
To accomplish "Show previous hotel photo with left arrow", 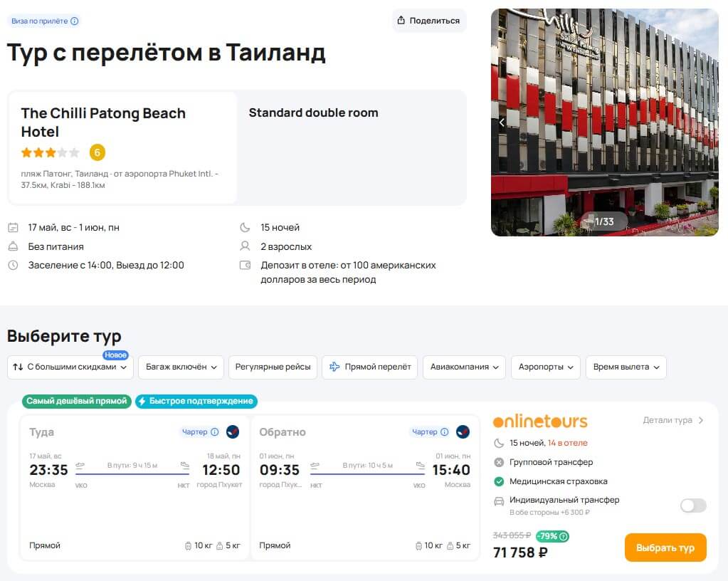I will coord(502,122).
